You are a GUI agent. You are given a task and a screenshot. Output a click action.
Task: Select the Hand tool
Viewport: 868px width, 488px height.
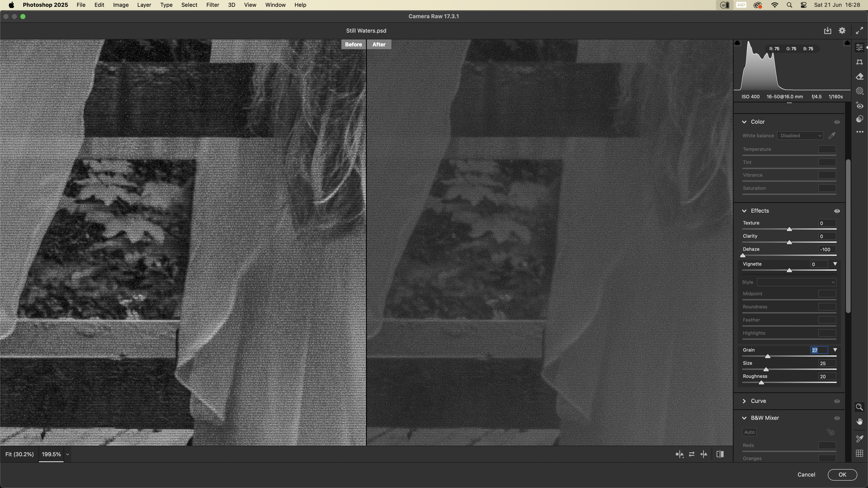[x=860, y=422]
